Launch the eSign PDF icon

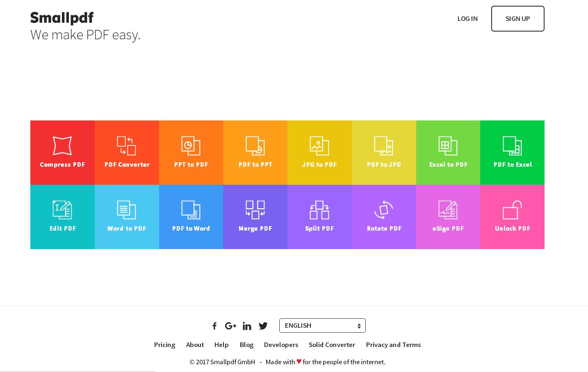pyautogui.click(x=448, y=210)
